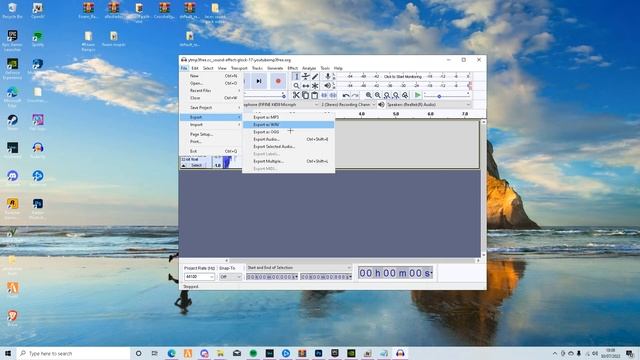Open Recycle Bin on the desktop
The width and height of the screenshot is (640, 360).
tap(12, 11)
